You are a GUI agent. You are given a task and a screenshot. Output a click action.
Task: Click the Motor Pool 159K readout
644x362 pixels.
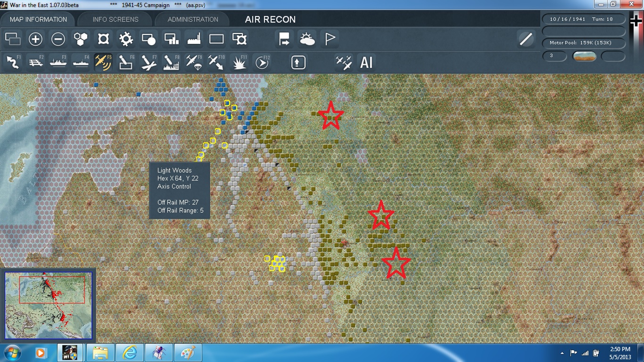pyautogui.click(x=584, y=43)
